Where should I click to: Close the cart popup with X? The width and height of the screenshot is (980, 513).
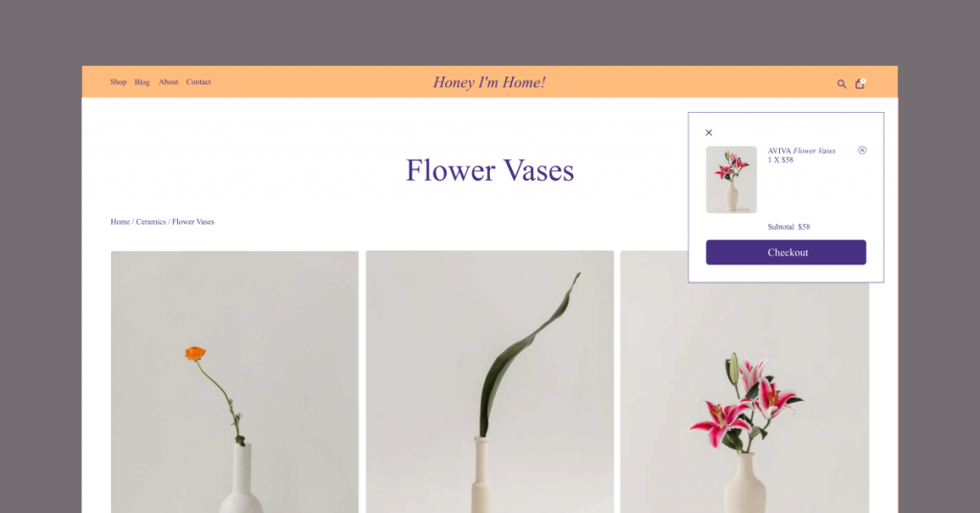(x=709, y=132)
